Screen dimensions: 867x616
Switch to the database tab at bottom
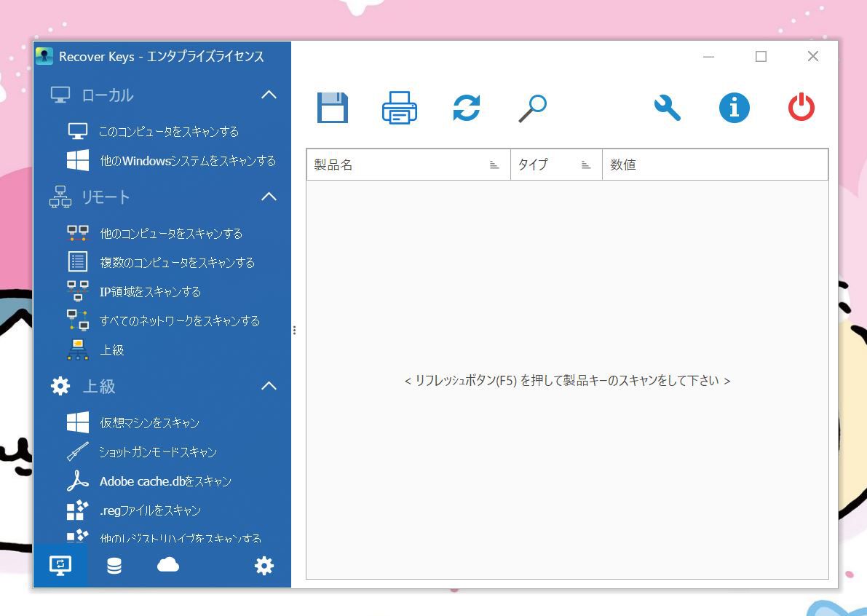pyautogui.click(x=114, y=565)
